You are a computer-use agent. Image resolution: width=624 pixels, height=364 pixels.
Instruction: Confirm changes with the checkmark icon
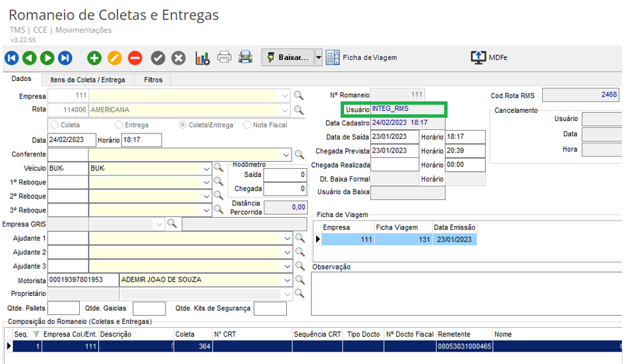coord(158,58)
